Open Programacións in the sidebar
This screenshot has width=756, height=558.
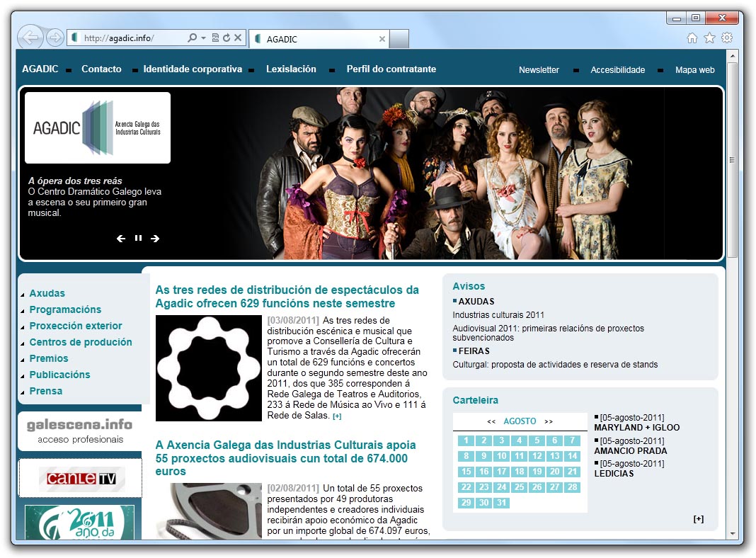[65, 309]
